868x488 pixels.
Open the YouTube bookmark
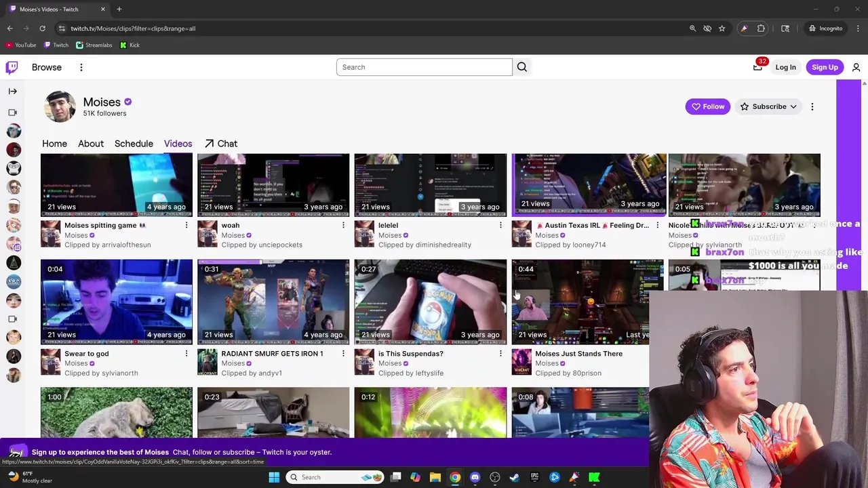pos(21,45)
